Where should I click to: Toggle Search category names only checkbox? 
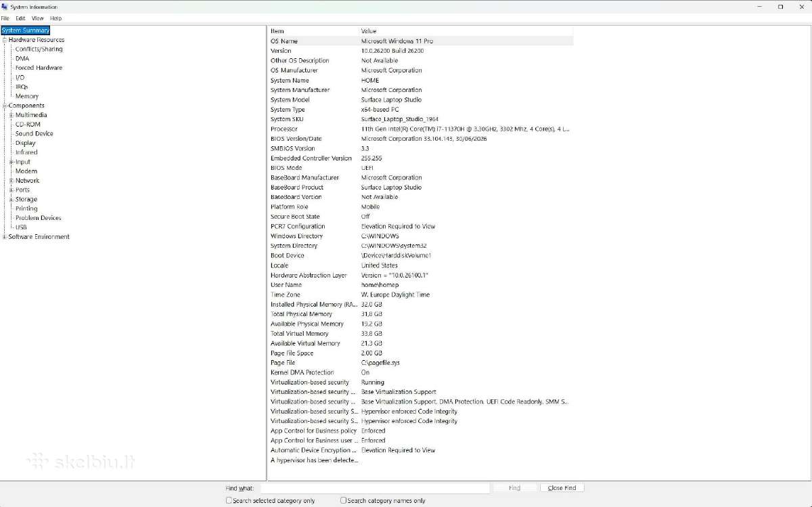343,501
